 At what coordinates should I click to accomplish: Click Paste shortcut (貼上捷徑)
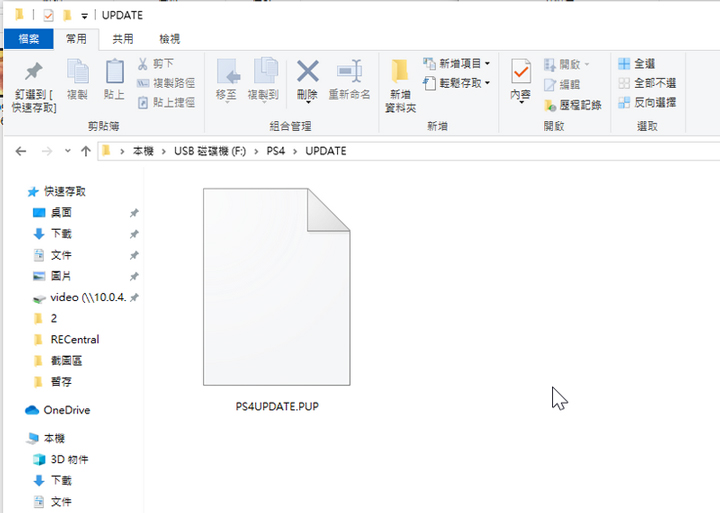click(166, 102)
